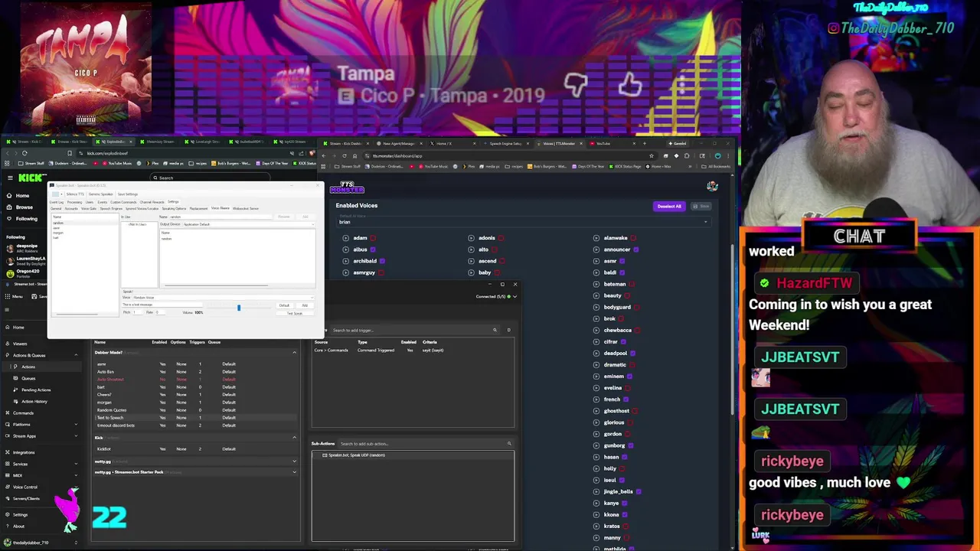
Task: Expand the nutty.gg action group
Action: (294, 461)
